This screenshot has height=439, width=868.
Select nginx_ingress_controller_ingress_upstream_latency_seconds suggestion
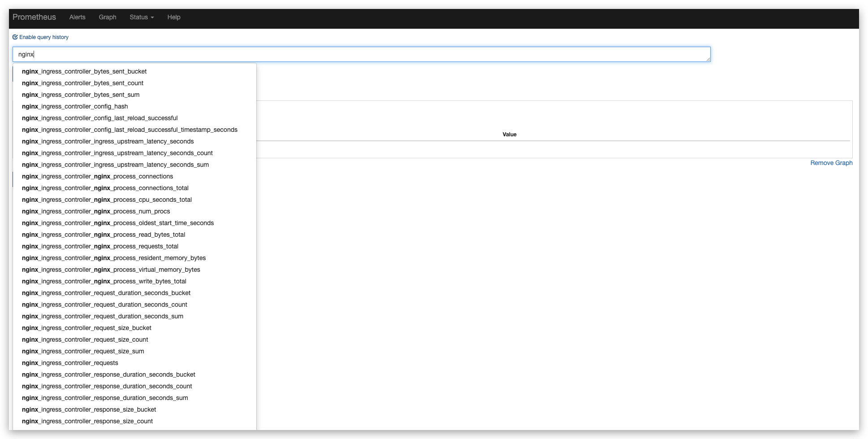point(134,141)
